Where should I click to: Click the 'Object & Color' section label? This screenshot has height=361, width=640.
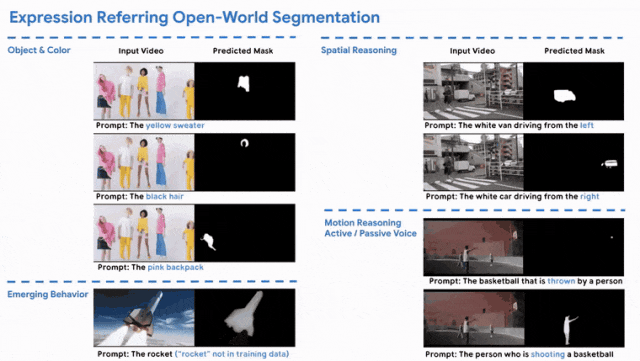click(39, 50)
